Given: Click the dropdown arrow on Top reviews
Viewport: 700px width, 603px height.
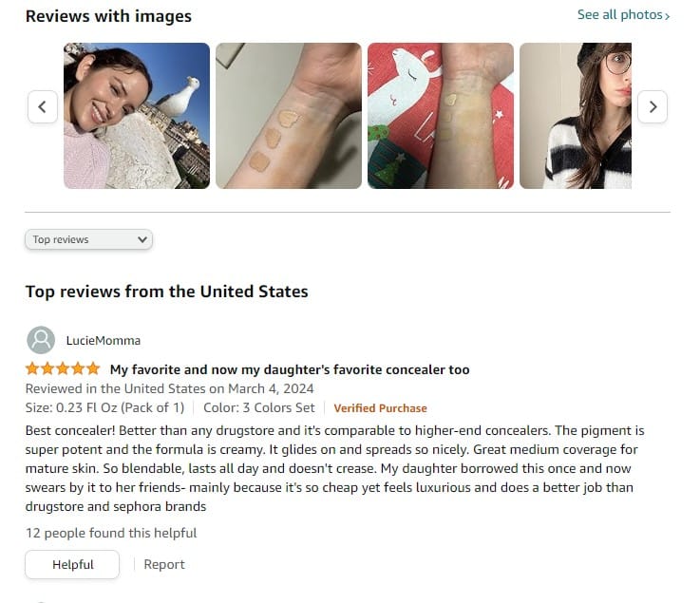Looking at the screenshot, I should coord(142,239).
